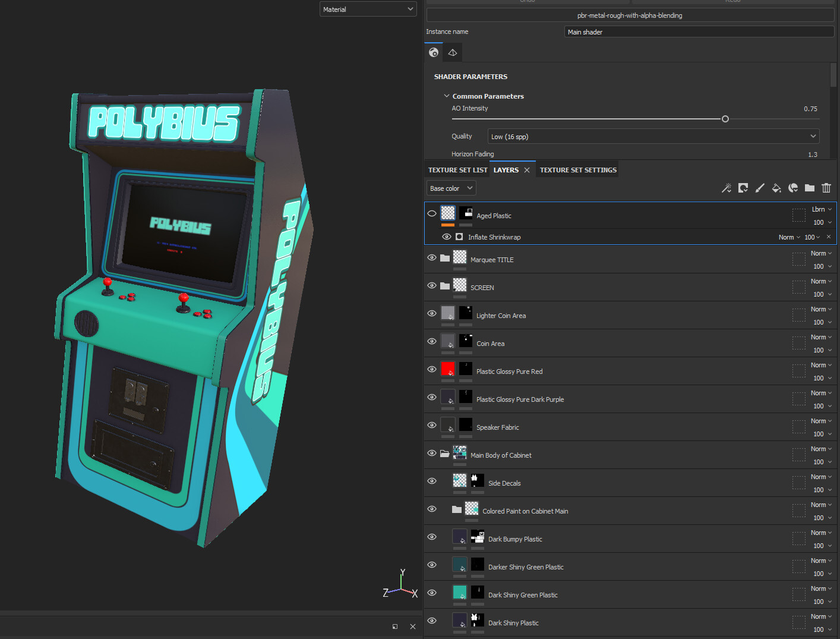This screenshot has height=639, width=840.
Task: Add a paint layer with brush icon
Action: coord(760,188)
